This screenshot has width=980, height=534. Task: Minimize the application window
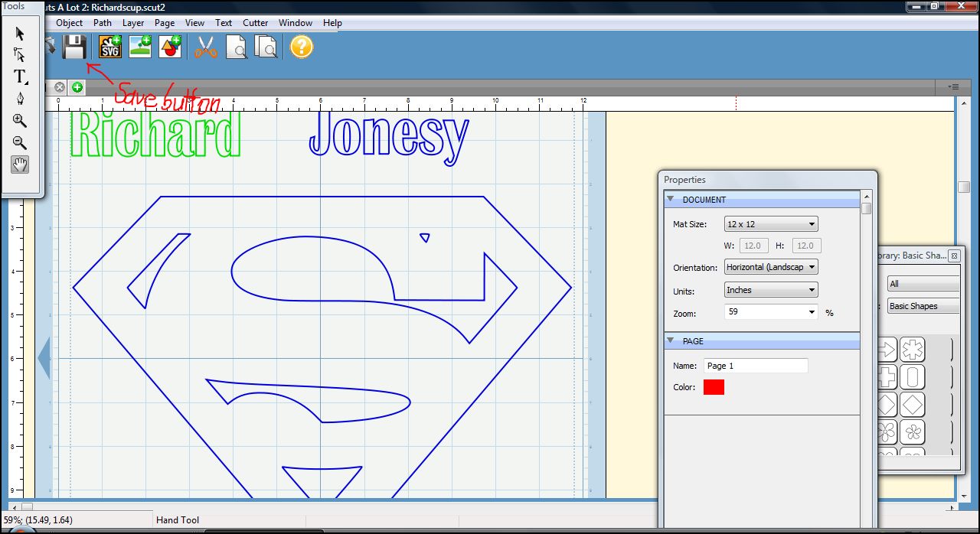click(916, 6)
